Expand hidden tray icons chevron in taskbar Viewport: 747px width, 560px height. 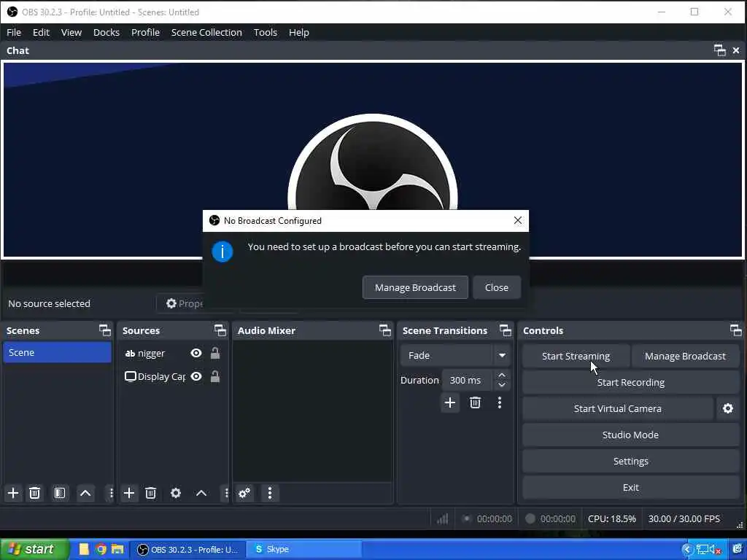click(x=686, y=550)
